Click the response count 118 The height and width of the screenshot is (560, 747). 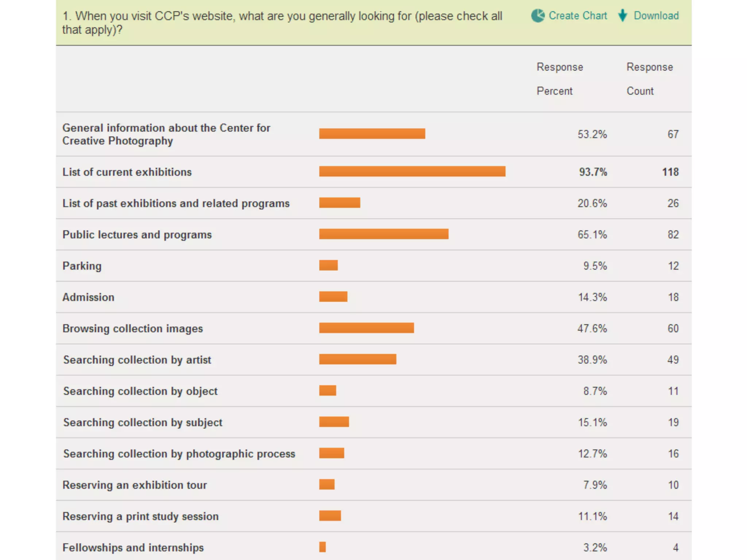[670, 172]
